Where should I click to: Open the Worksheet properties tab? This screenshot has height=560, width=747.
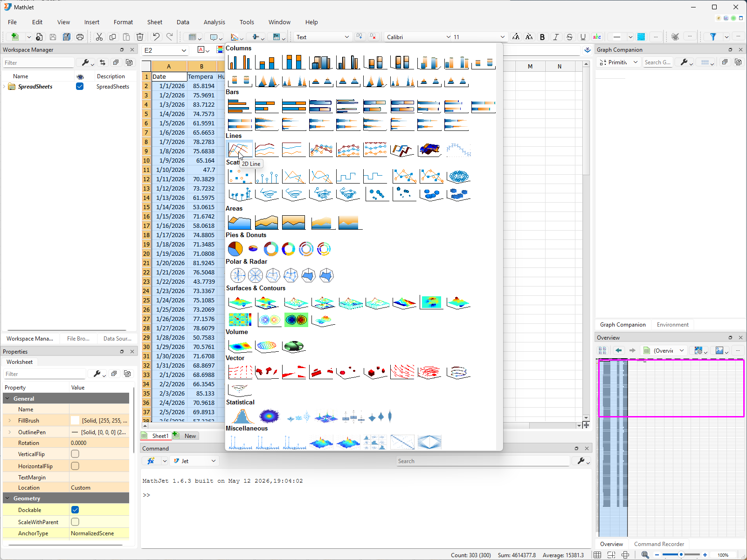pyautogui.click(x=20, y=362)
